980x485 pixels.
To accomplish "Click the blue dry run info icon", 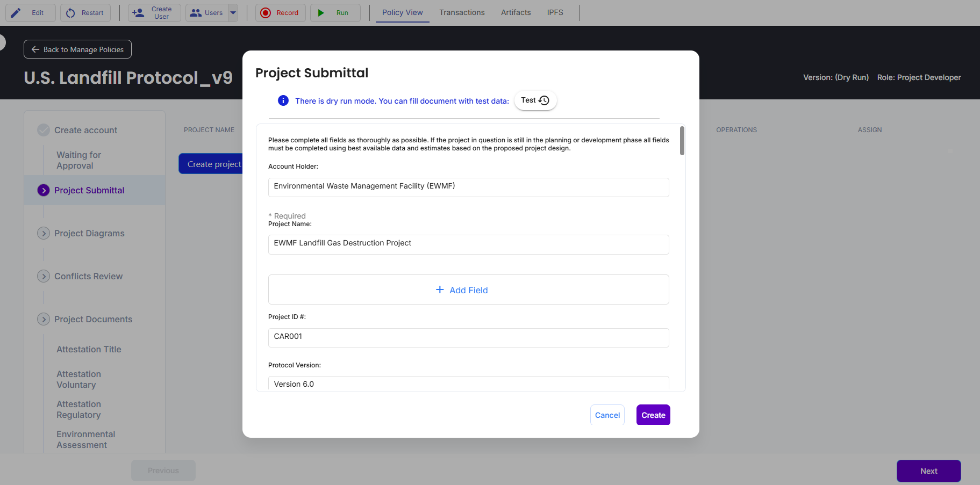I will (x=283, y=100).
